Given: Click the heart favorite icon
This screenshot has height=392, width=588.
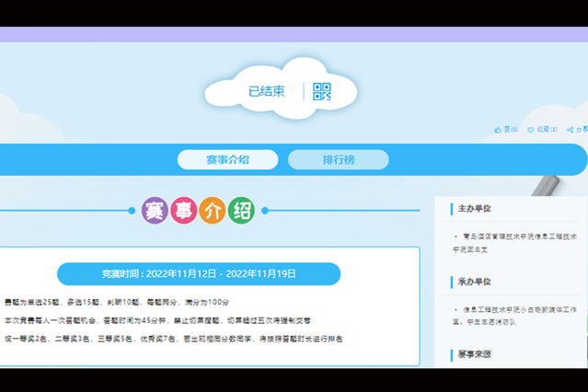Looking at the screenshot, I should 531,130.
